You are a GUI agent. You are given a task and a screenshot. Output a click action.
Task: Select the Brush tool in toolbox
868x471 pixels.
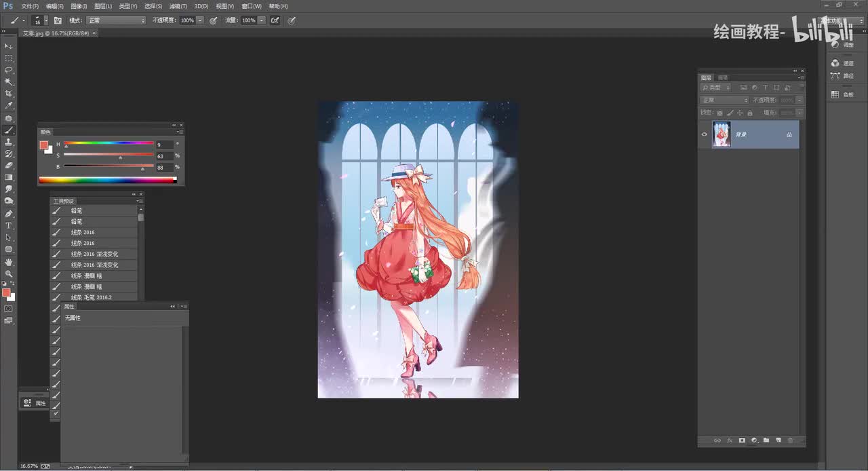coord(9,130)
